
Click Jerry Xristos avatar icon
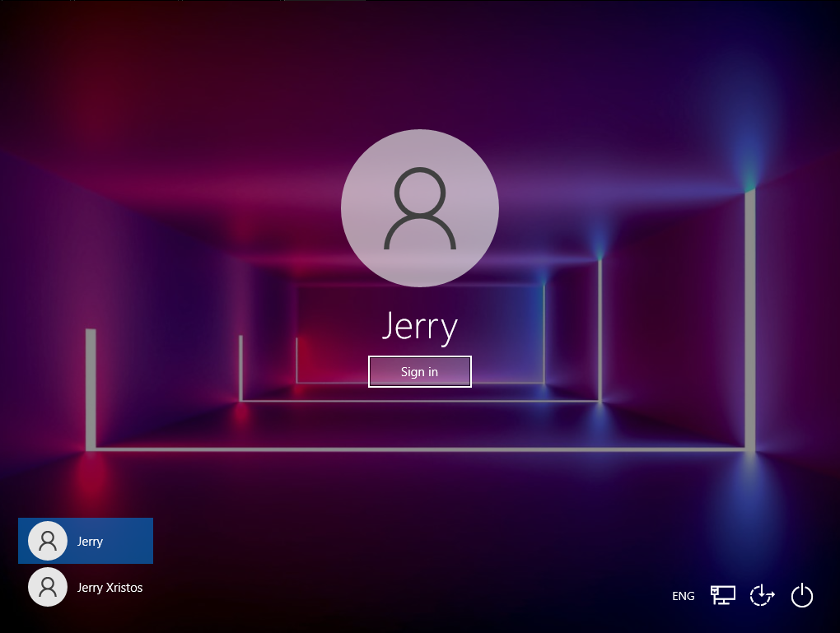[x=48, y=587]
